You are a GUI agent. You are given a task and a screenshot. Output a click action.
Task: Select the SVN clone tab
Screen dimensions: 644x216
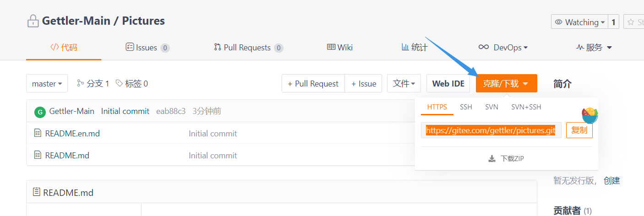click(491, 107)
